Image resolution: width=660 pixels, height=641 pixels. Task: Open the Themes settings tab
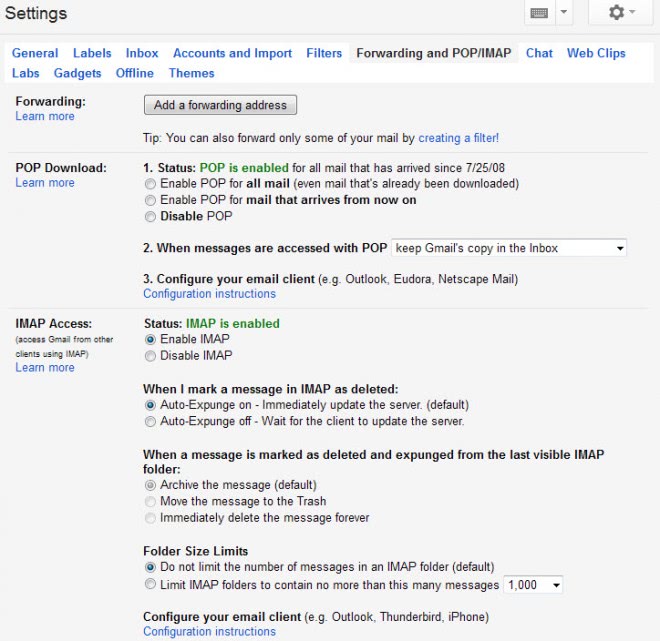tap(191, 73)
